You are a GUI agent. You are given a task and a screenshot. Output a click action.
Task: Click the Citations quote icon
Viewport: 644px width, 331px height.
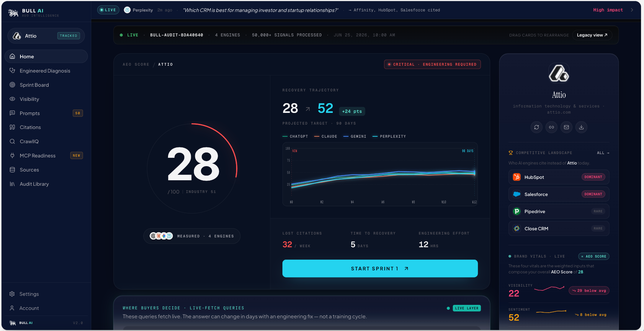[12, 127]
